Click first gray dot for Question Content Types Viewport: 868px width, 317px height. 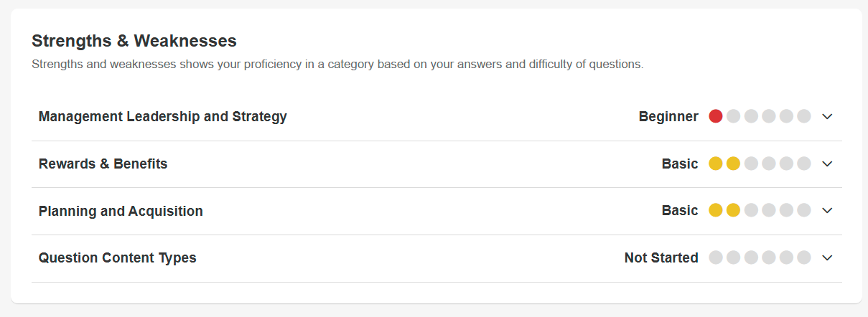(716, 257)
